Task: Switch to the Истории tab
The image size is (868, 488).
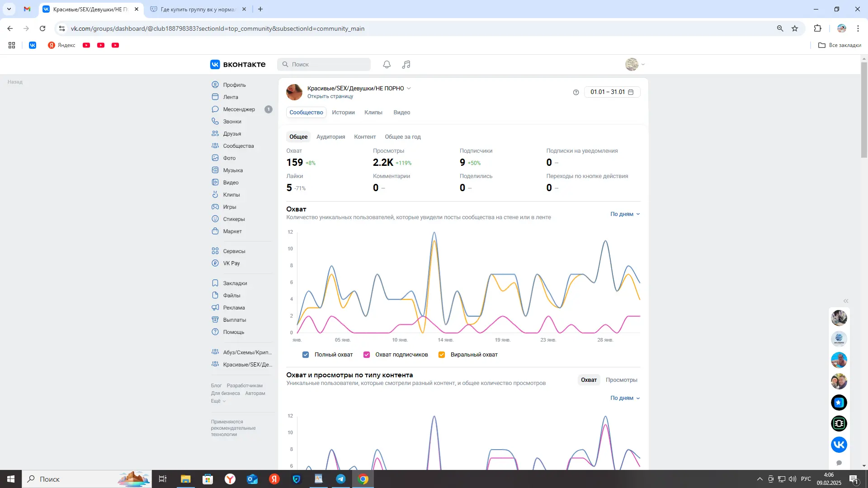Action: click(343, 113)
